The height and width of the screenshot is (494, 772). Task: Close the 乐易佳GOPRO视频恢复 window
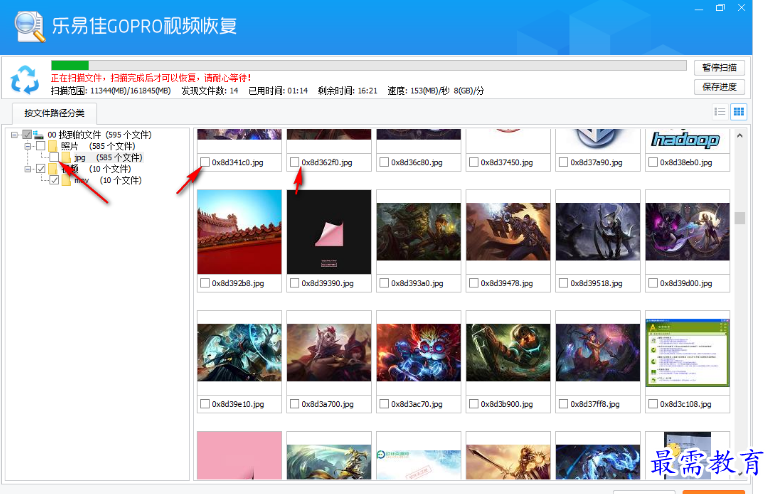point(741,8)
